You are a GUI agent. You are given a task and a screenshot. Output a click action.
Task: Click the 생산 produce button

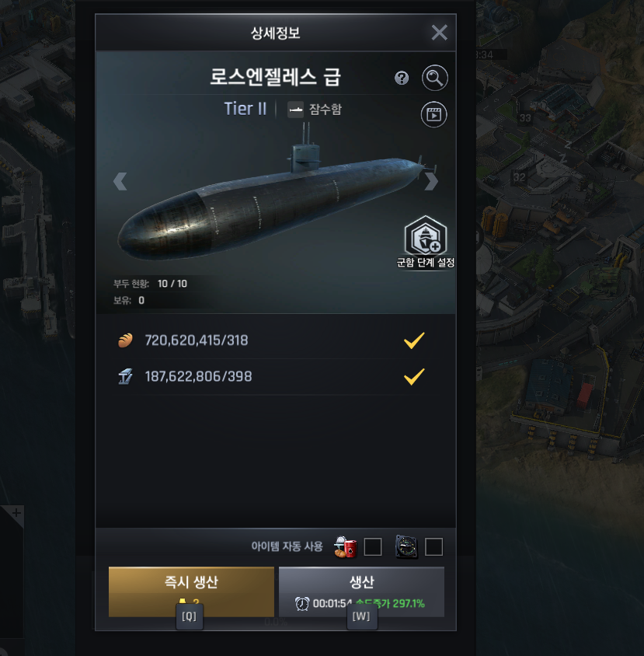click(x=361, y=591)
